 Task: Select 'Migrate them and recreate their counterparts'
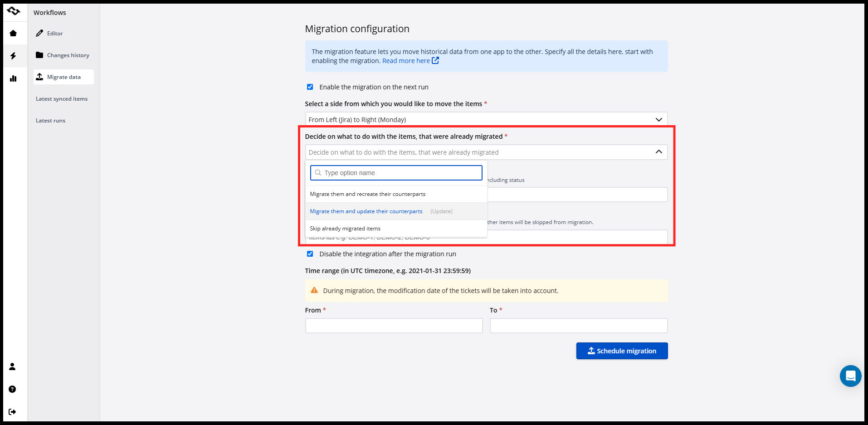coord(368,194)
